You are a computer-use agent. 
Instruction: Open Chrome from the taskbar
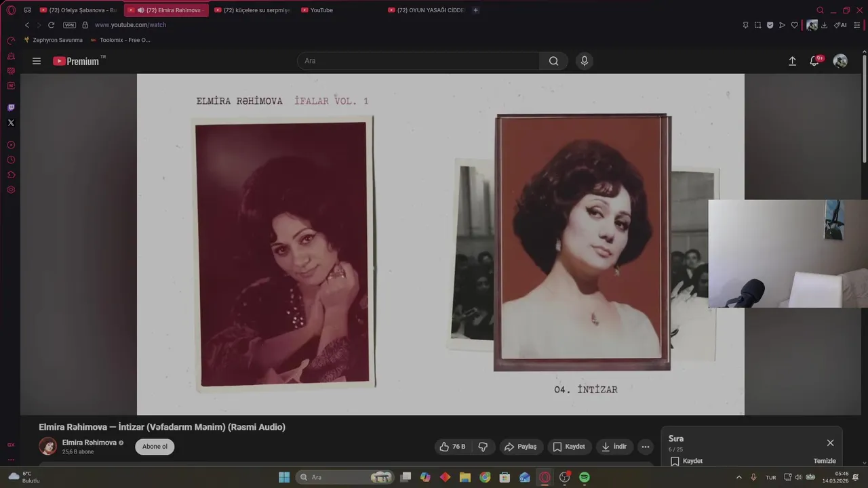click(485, 477)
